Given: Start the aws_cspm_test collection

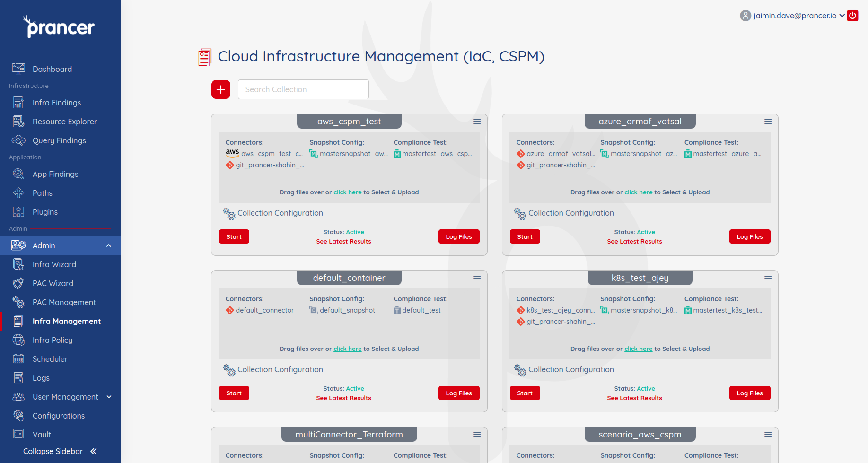Looking at the screenshot, I should pyautogui.click(x=234, y=236).
